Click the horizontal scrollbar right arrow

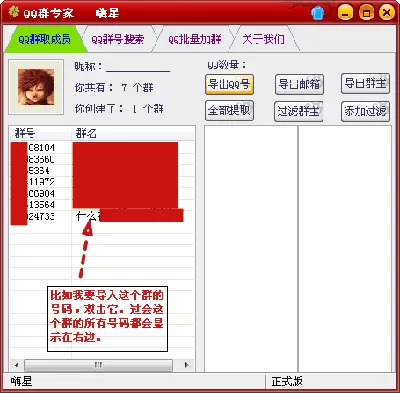coord(187,365)
